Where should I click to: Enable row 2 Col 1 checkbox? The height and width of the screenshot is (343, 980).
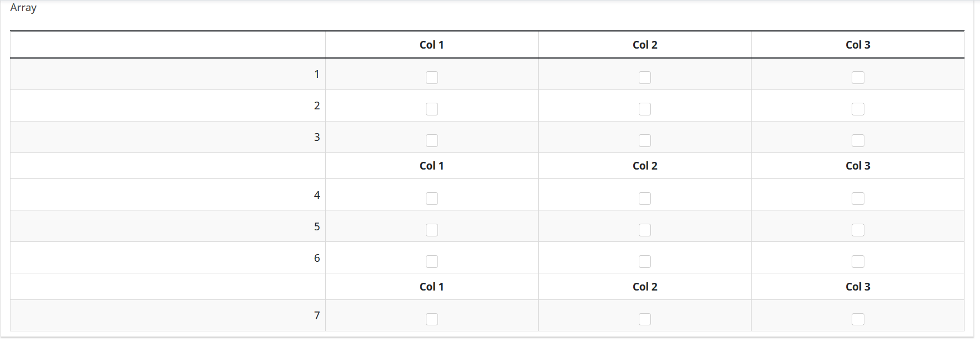[x=432, y=109]
